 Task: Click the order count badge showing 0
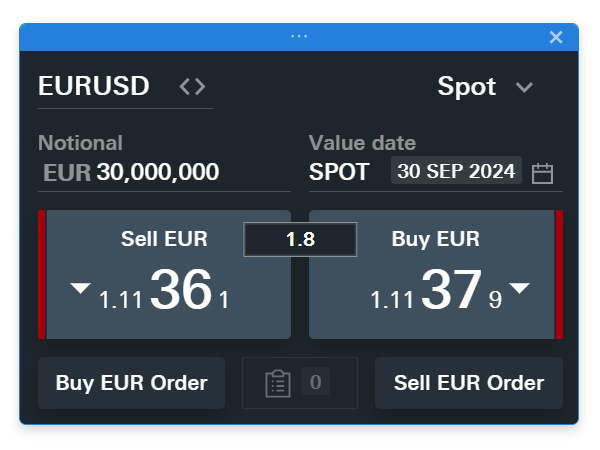(315, 382)
